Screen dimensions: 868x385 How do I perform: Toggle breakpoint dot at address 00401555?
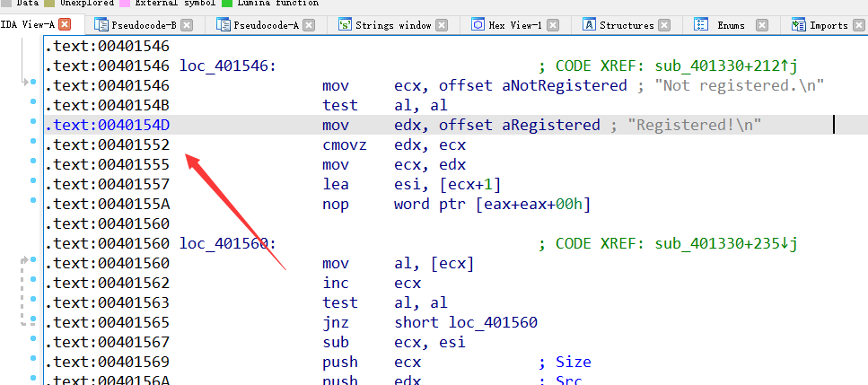click(x=33, y=161)
